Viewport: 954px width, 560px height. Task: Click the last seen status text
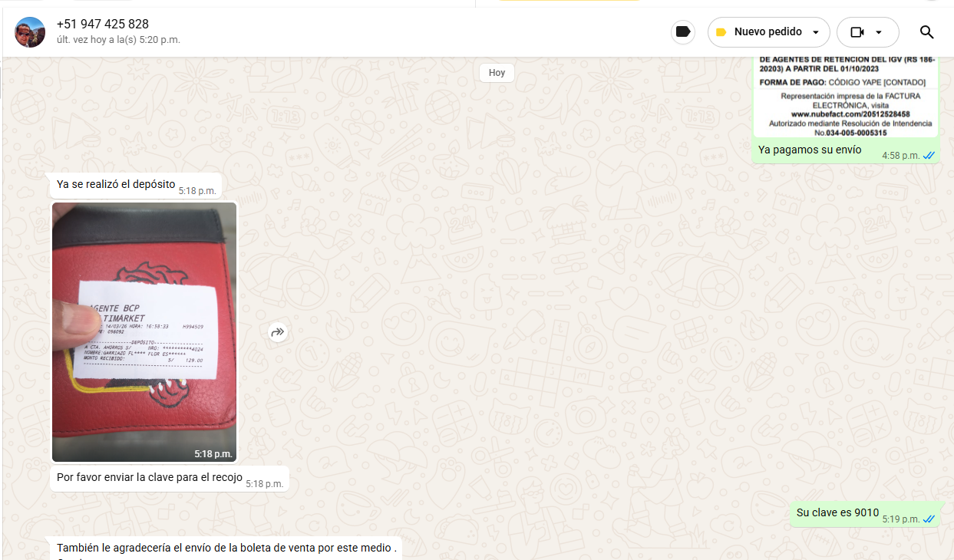click(x=118, y=40)
